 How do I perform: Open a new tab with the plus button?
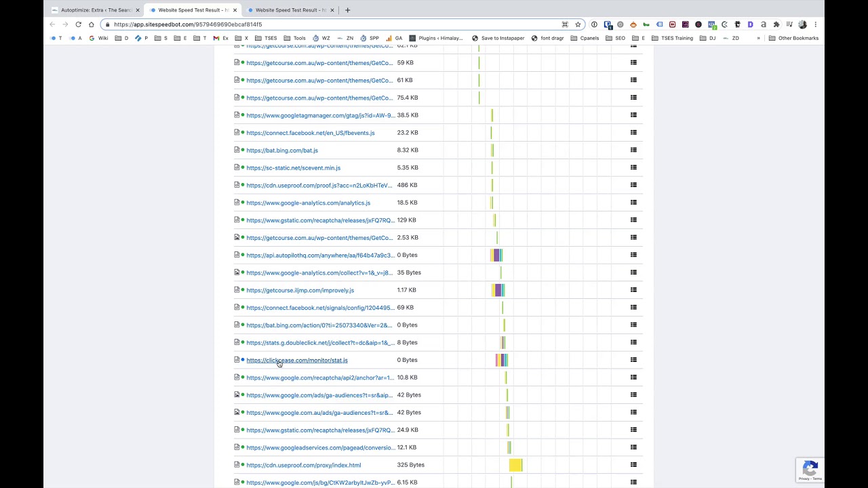(x=347, y=10)
